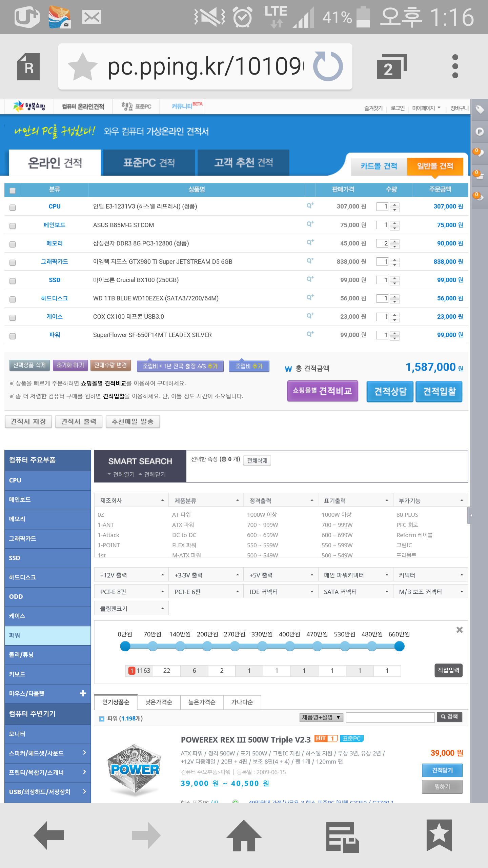Go to browser home icon
The image size is (488, 868).
click(244, 836)
